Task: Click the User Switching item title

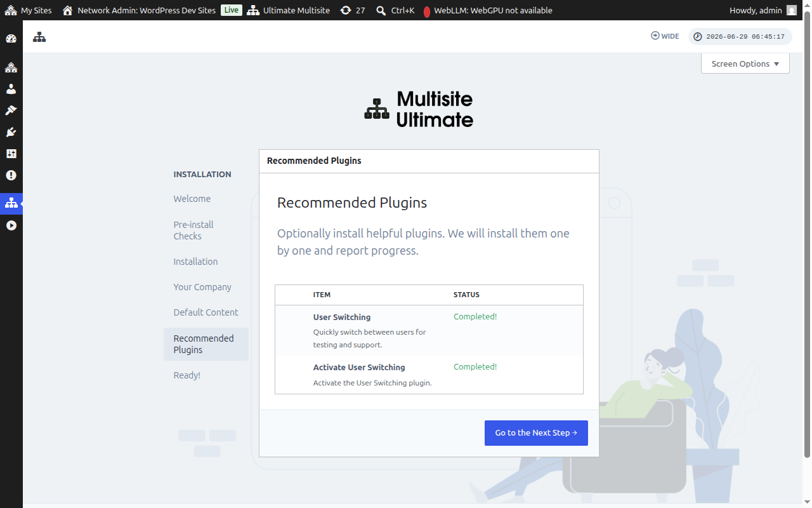Action: click(342, 317)
